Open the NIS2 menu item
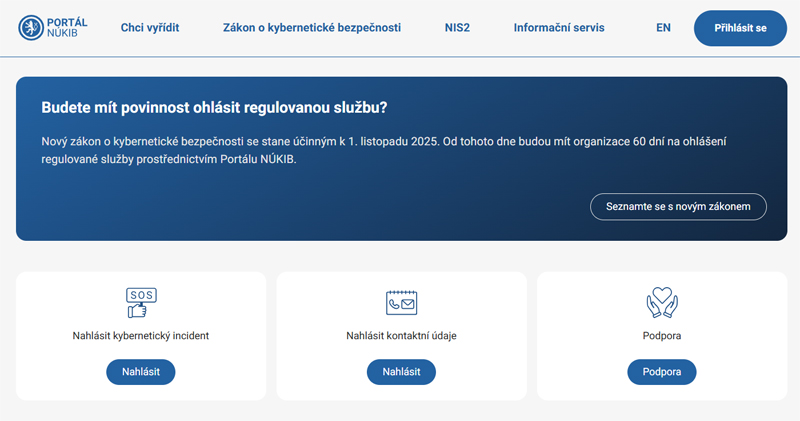 click(x=457, y=28)
